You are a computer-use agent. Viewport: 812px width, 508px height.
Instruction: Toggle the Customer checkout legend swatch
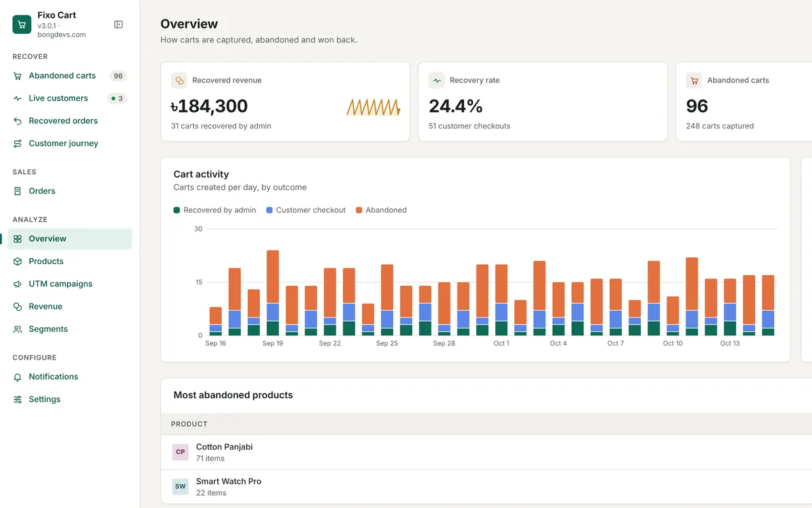click(269, 210)
